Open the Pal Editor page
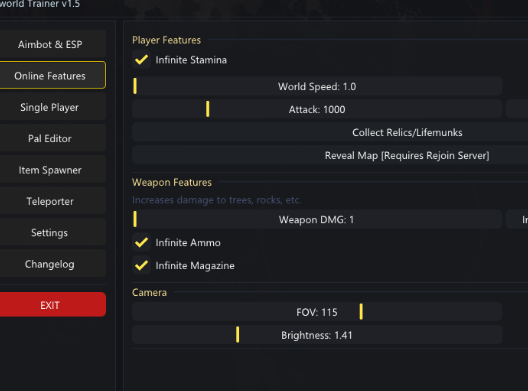Screen dimensions: 528x391 click(x=51, y=138)
